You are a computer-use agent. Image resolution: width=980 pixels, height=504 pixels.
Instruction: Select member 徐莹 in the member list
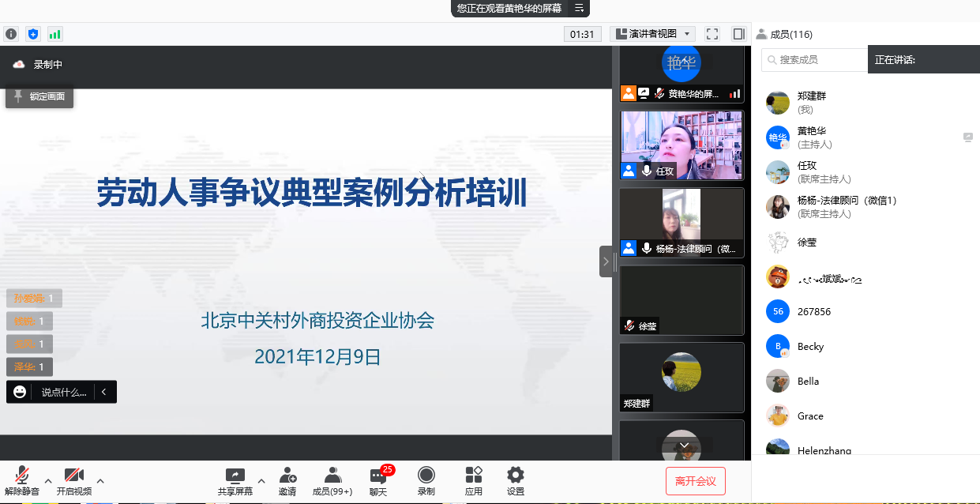[x=865, y=242]
